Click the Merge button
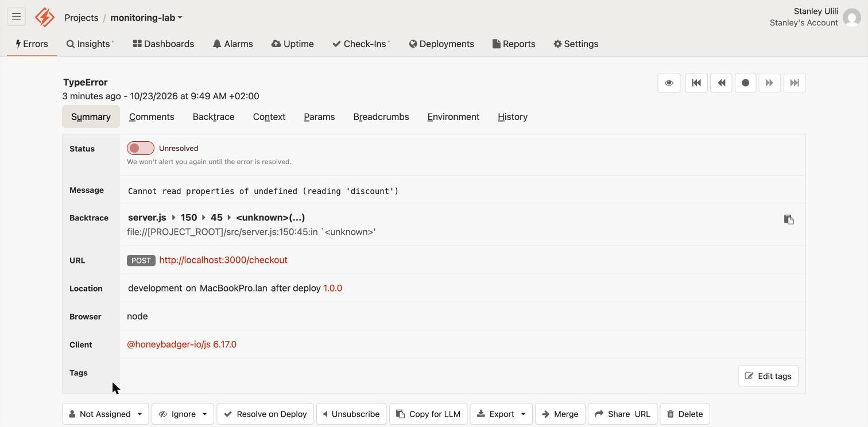The height and width of the screenshot is (427, 868). click(x=560, y=414)
